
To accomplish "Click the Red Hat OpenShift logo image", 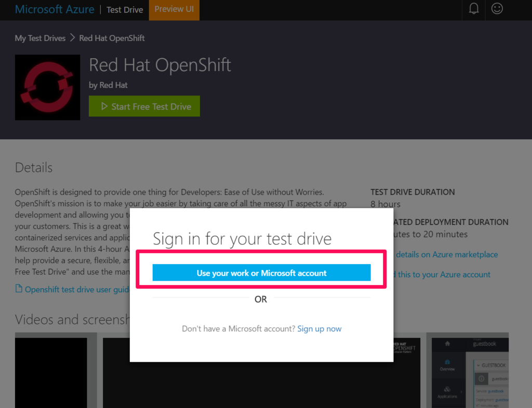I will pyautogui.click(x=47, y=87).
